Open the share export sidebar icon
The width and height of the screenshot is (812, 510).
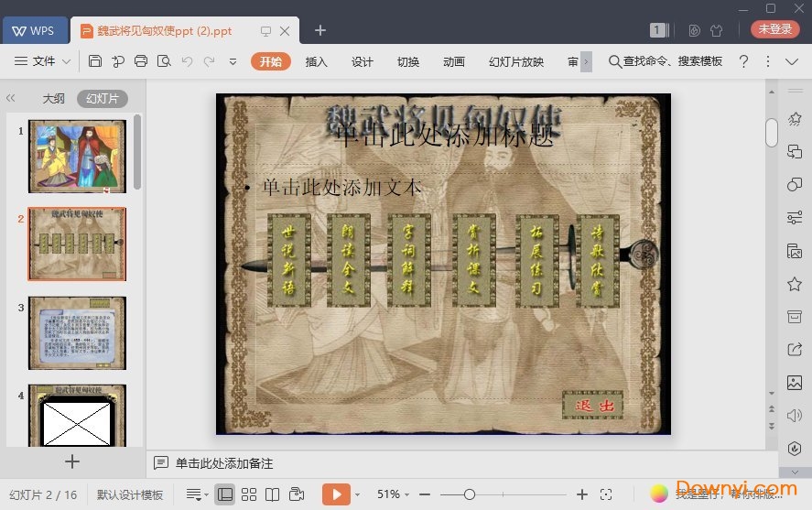795,350
